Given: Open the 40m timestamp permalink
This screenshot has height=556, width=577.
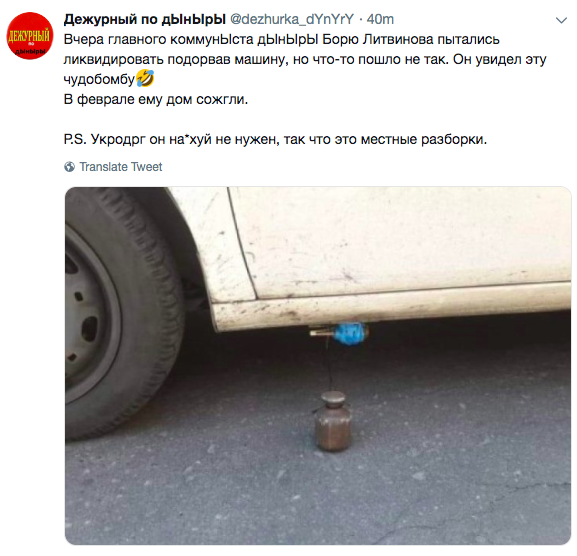Looking at the screenshot, I should pos(380,19).
